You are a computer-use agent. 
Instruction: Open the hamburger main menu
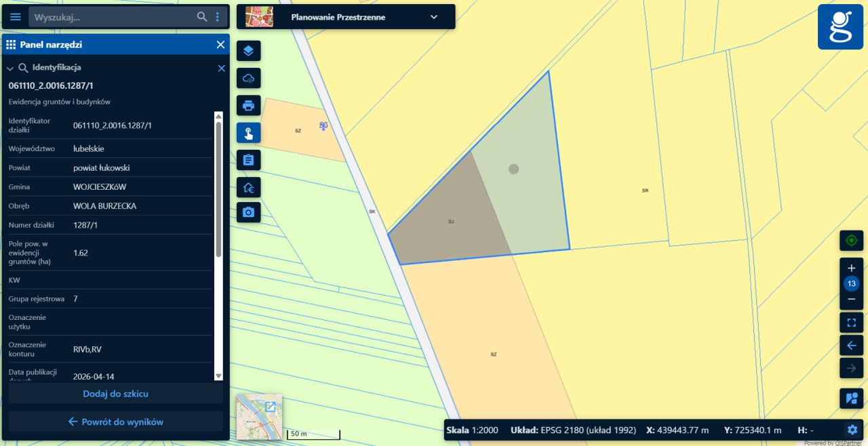click(x=15, y=17)
